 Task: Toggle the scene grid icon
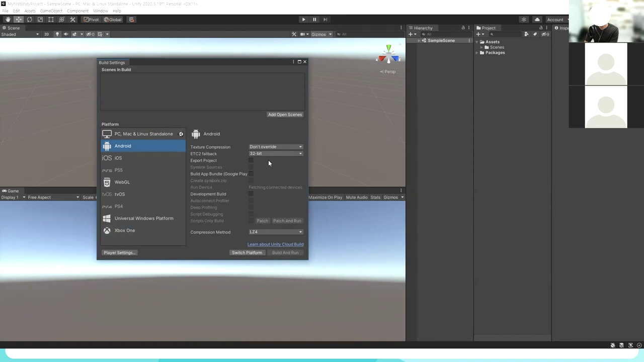[100, 34]
